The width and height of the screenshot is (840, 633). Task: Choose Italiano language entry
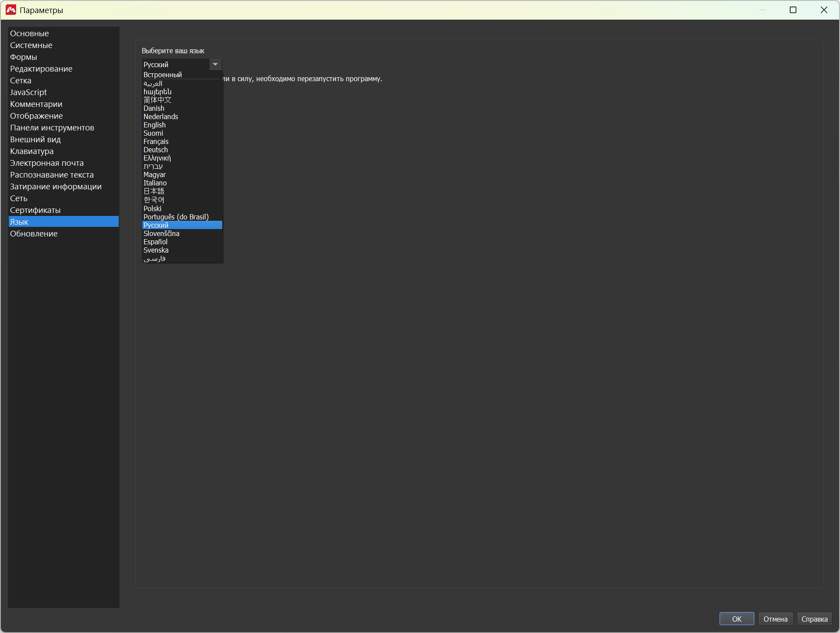click(x=155, y=183)
